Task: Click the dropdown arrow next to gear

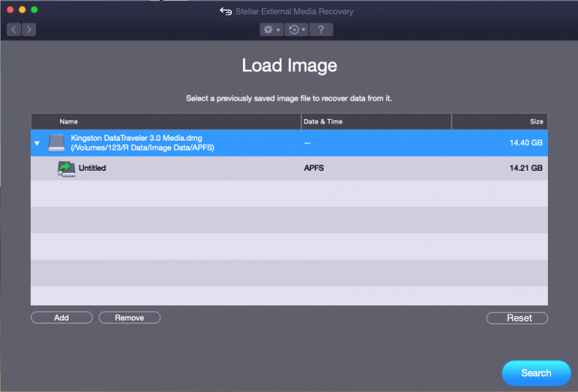Action: click(x=278, y=30)
